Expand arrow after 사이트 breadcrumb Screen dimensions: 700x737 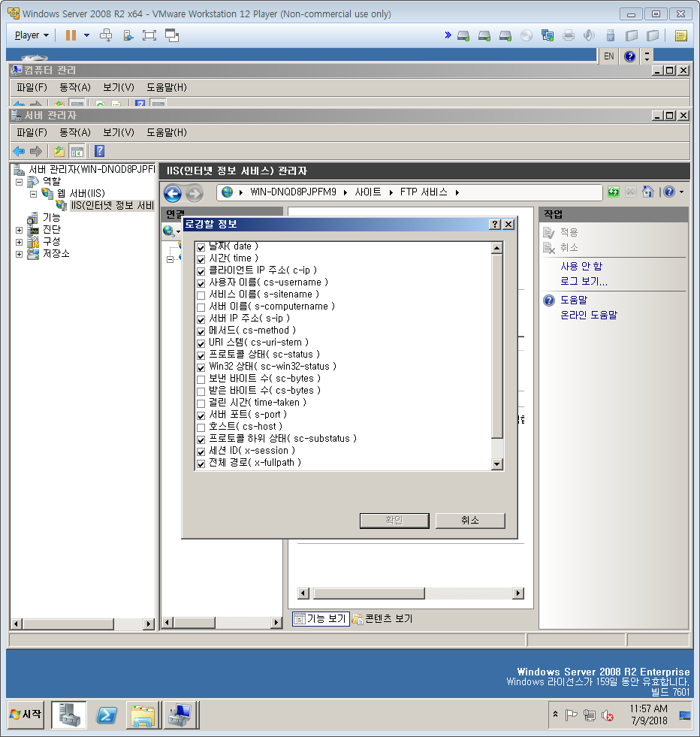[391, 192]
